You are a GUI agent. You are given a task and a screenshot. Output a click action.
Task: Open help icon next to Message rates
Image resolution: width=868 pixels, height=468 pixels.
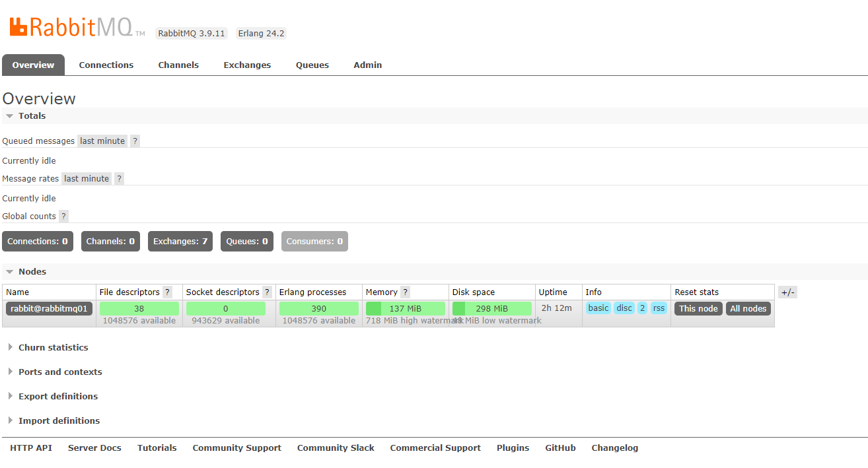119,178
